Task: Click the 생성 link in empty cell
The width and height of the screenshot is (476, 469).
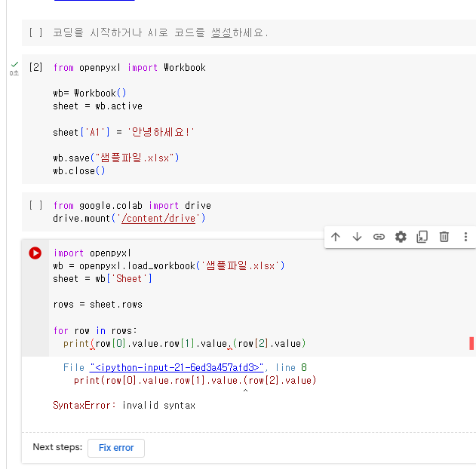Action: pyautogui.click(x=222, y=32)
